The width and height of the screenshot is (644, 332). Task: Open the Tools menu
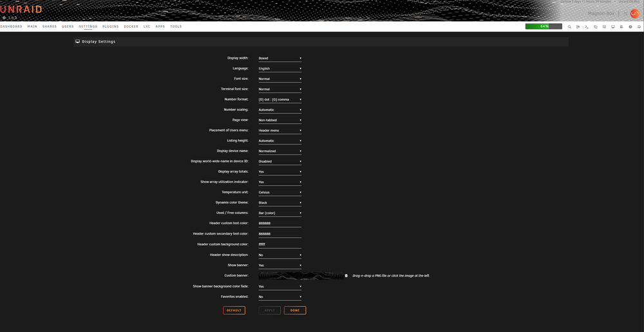(x=176, y=26)
